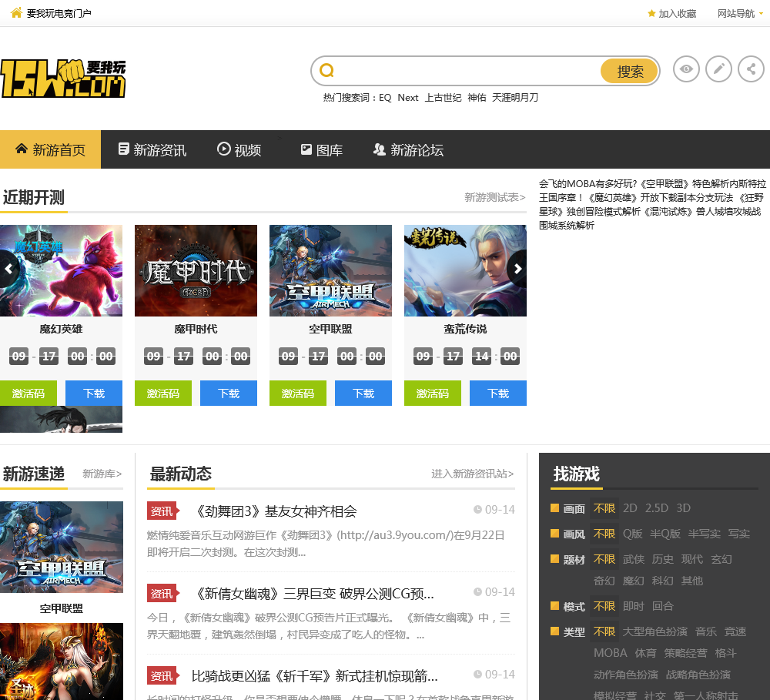
Task: Select Q版 in 画风 filter
Action: 632,534
